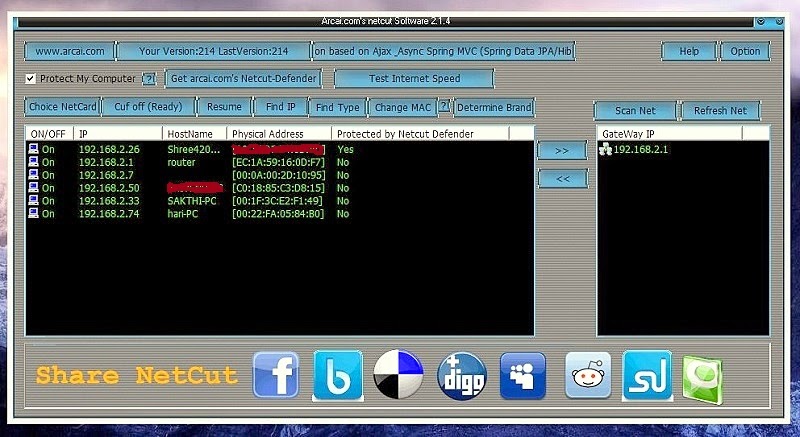Click the '>>' move right button
Image resolution: width=800 pixels, height=437 pixels.
562,151
